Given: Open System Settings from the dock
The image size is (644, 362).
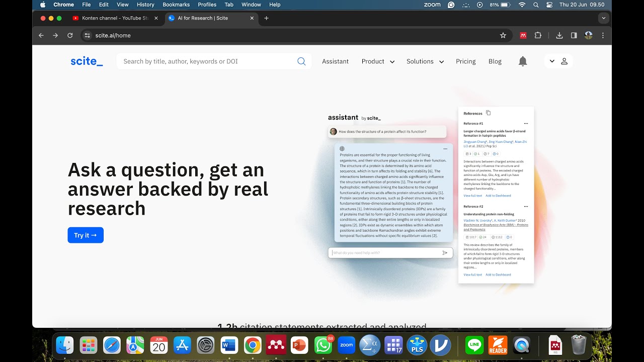Looking at the screenshot, I should 206,345.
